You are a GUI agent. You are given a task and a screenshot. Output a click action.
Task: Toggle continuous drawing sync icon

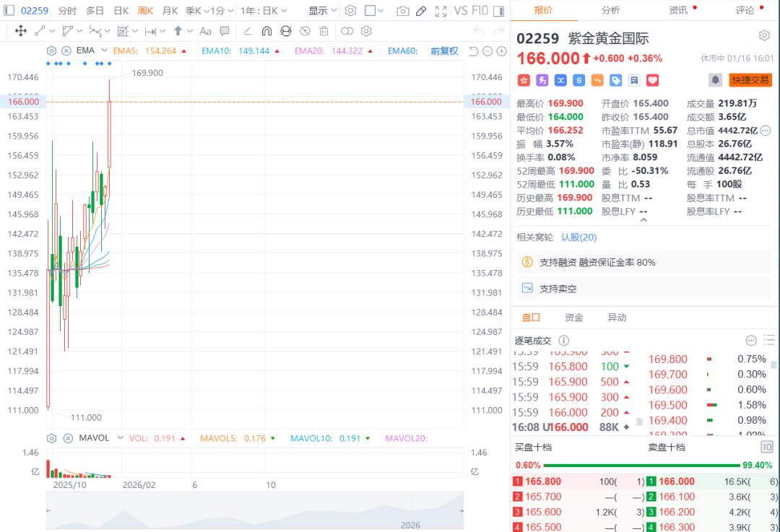pyautogui.click(x=285, y=31)
